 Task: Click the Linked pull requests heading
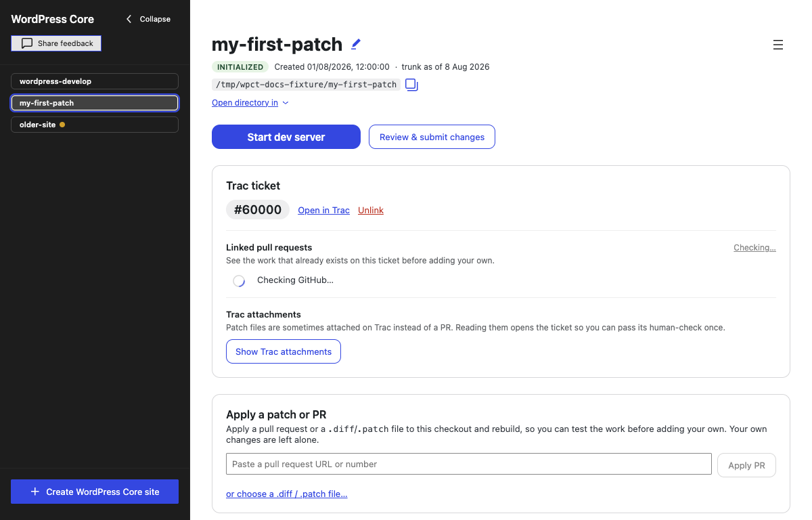[269, 248]
